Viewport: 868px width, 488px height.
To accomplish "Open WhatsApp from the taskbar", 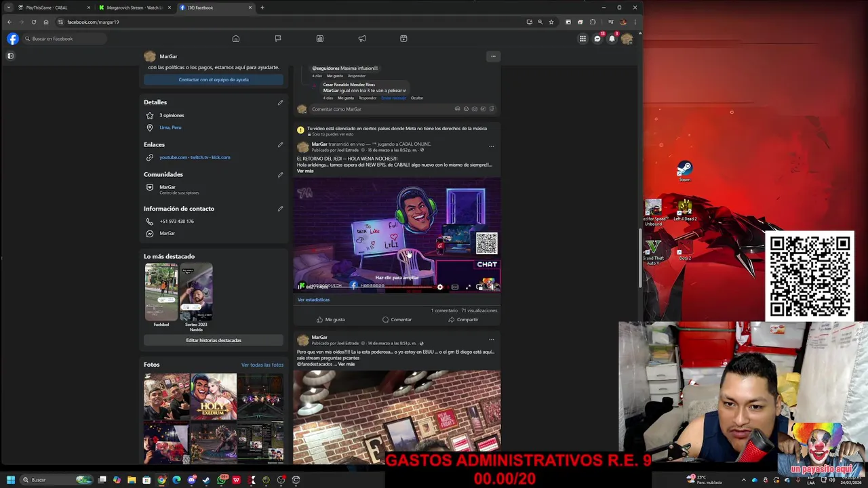I will (x=222, y=480).
